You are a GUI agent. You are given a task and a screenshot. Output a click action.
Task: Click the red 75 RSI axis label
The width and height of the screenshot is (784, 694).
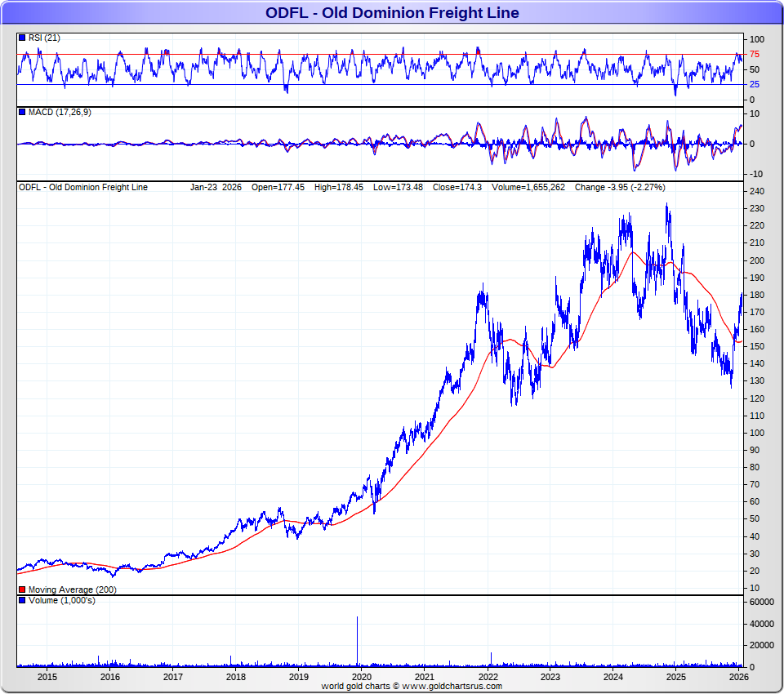click(755, 54)
